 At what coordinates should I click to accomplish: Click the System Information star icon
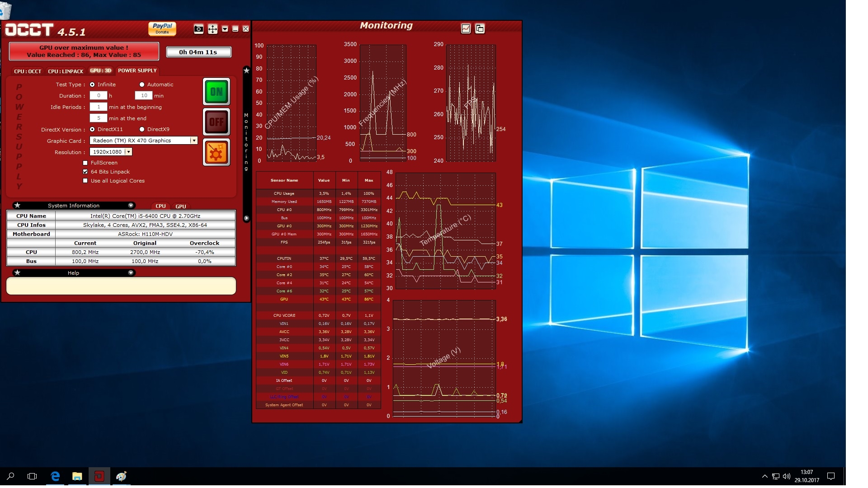[17, 205]
